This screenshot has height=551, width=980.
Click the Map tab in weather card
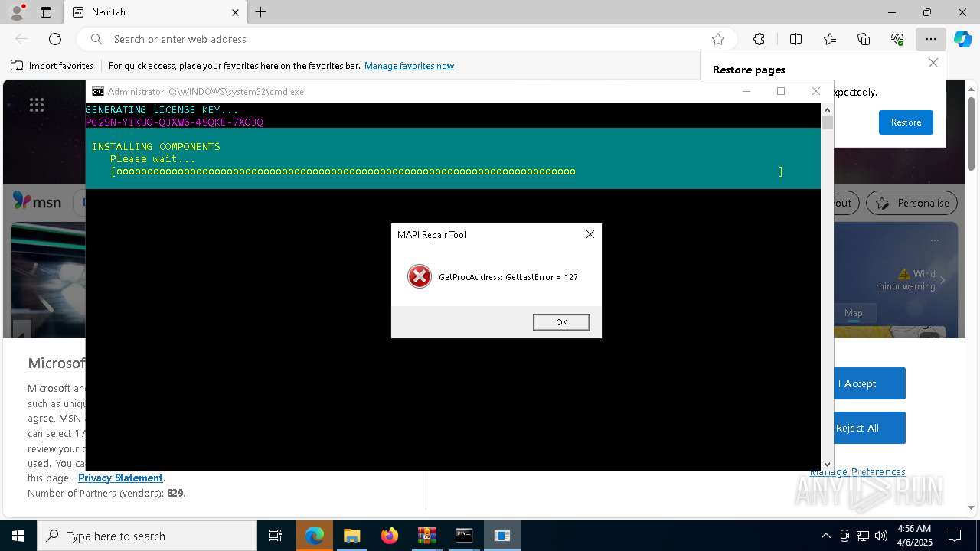[853, 313]
